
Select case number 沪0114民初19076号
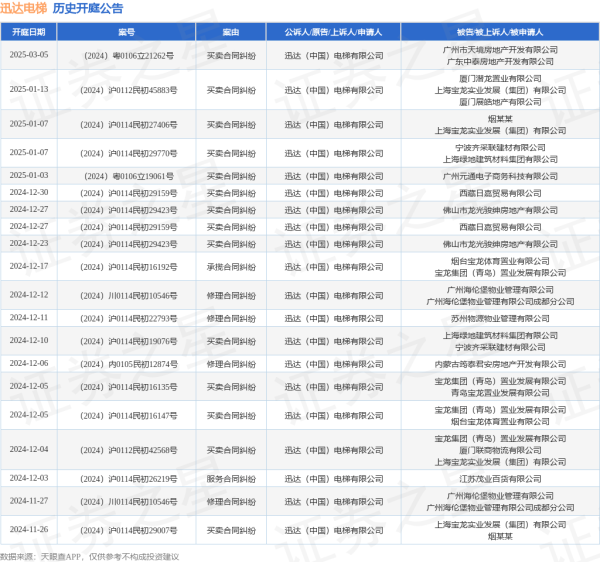coord(129,341)
